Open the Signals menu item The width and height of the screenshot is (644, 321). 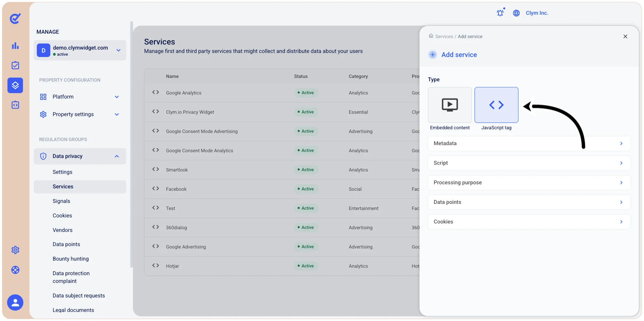61,201
